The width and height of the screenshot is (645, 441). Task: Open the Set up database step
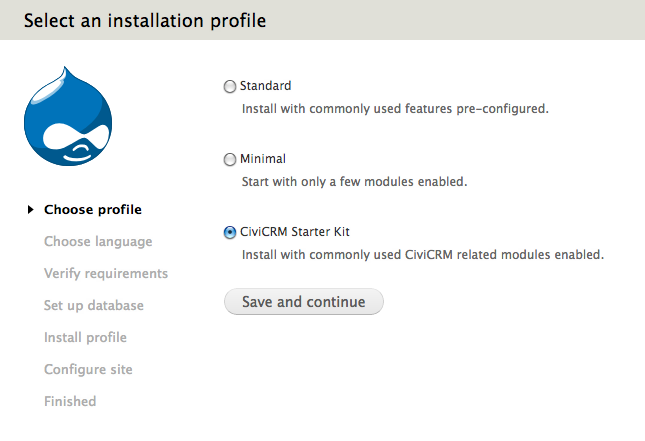click(94, 305)
